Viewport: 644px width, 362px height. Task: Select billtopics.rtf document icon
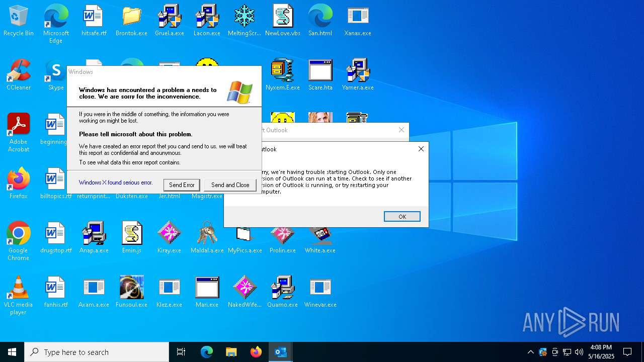pos(56,184)
